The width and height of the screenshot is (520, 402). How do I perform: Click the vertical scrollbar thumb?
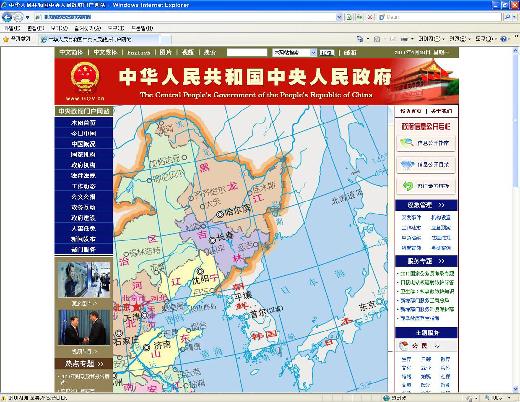[515, 120]
